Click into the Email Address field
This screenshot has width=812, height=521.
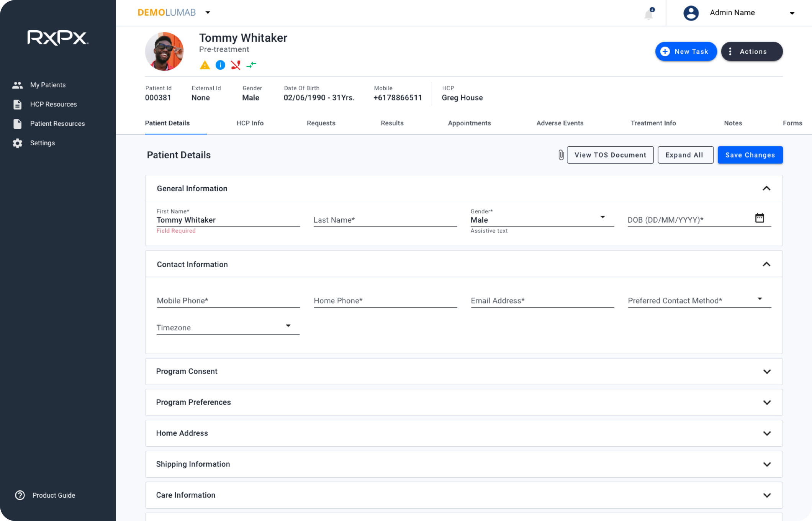(542, 301)
